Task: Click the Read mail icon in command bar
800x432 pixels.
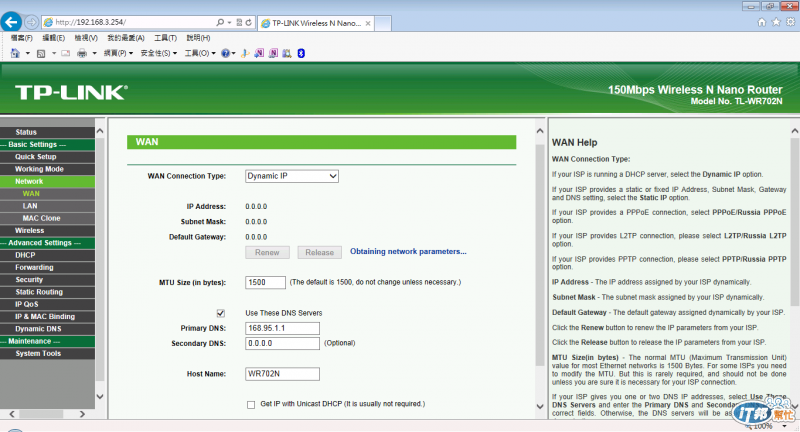Action: coord(66,53)
